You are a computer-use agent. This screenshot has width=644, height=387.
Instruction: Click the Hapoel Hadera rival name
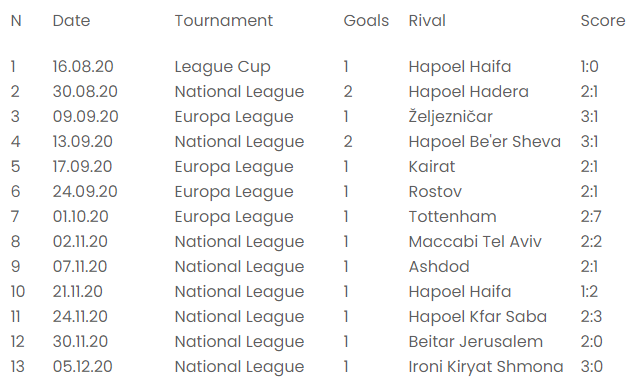coord(468,92)
